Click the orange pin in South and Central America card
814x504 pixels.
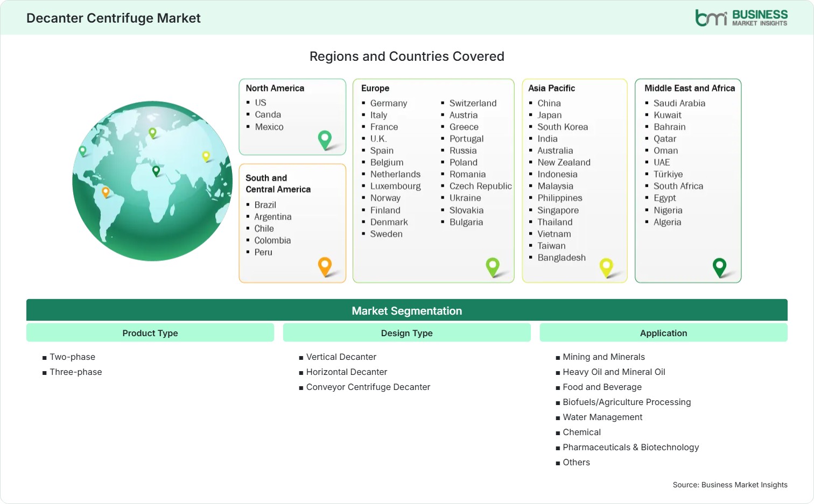[x=325, y=267]
